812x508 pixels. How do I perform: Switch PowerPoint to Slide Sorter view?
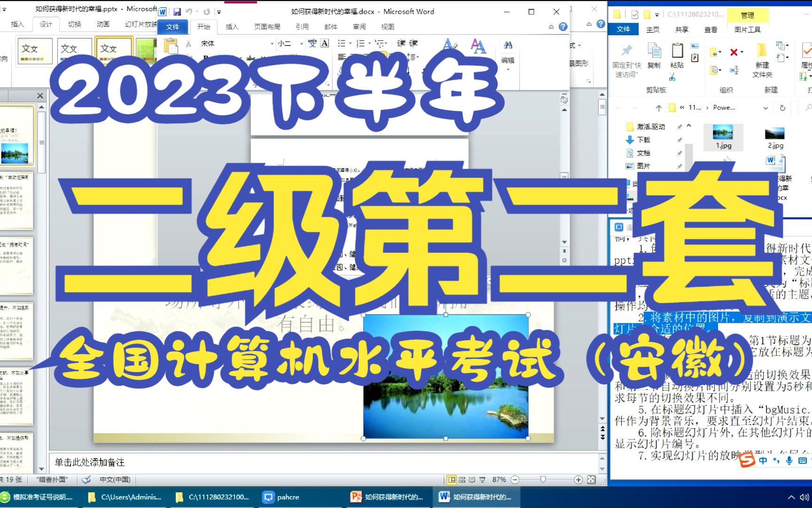pyautogui.click(x=462, y=480)
